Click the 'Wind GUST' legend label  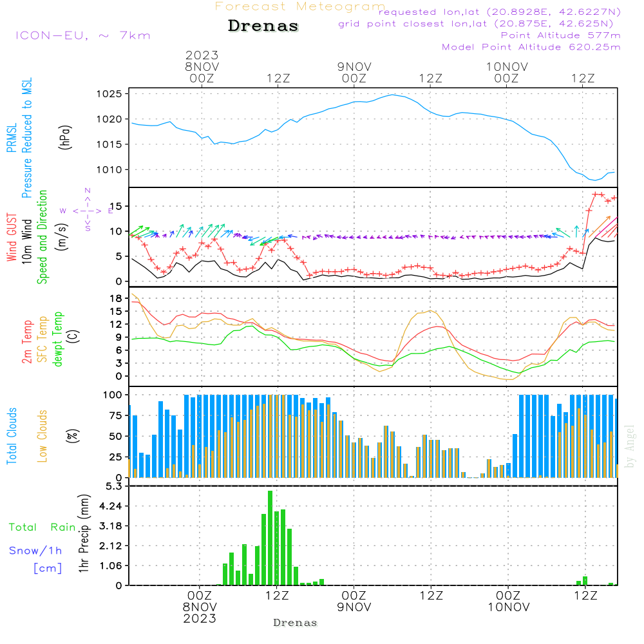click(x=12, y=237)
